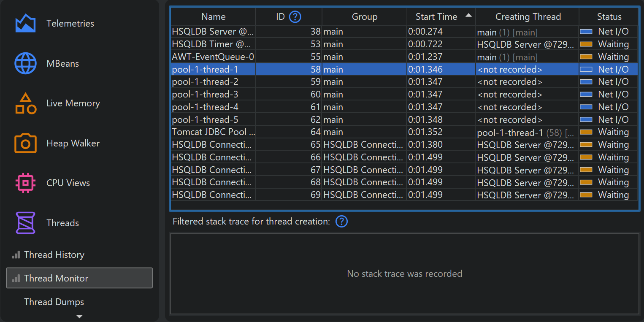Sort by Start Time column header
644x322 pixels.
[436, 17]
